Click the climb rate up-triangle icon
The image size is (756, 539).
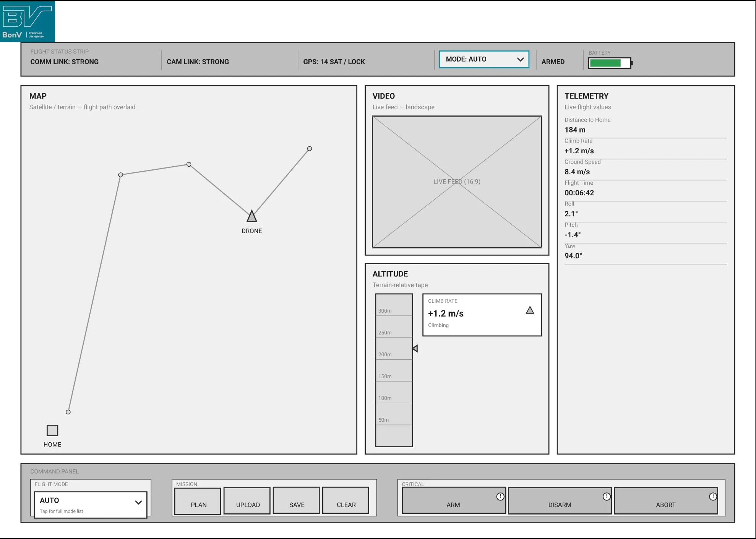[x=530, y=310]
